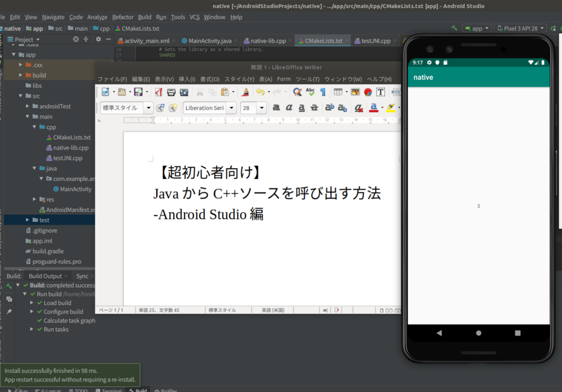Open font name dropdown Liberation Serif
The height and width of the screenshot is (392, 562).
(x=232, y=108)
